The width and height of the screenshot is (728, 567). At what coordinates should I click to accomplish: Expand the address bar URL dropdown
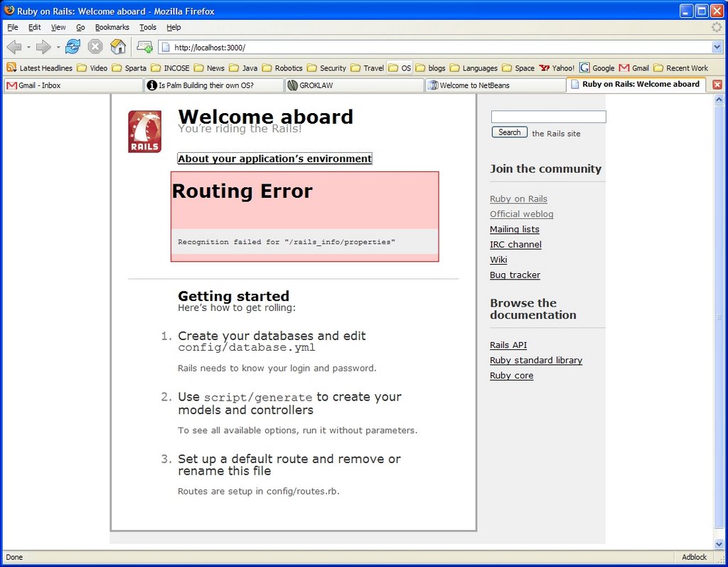tap(717, 47)
